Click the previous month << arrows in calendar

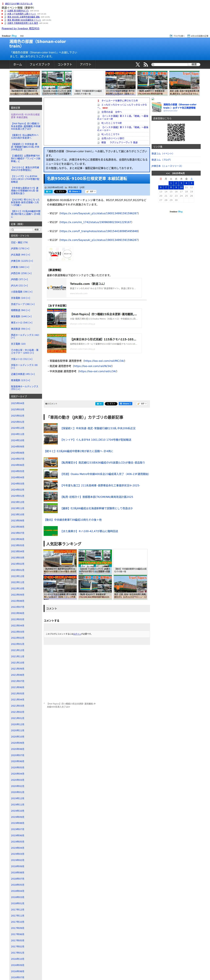tap(168, 173)
